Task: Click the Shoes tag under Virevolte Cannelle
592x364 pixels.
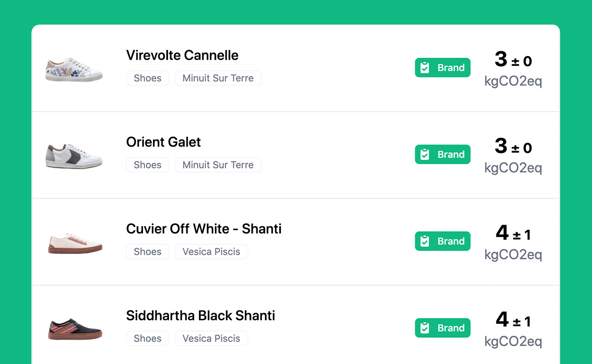Action: tap(148, 78)
